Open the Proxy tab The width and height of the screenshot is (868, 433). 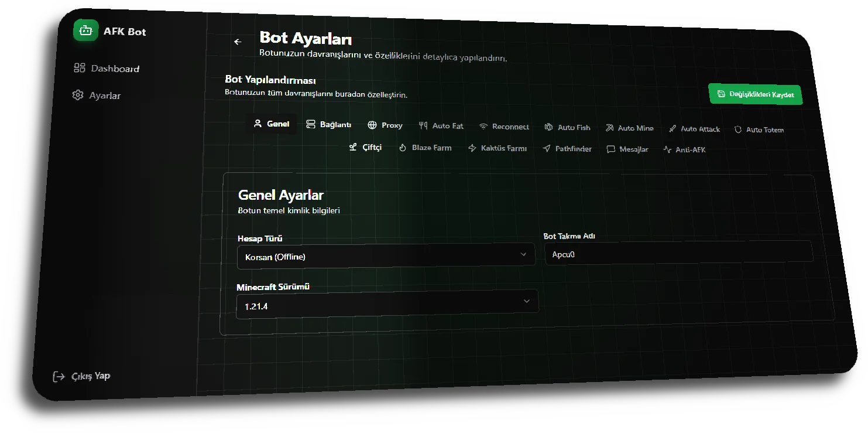(385, 125)
